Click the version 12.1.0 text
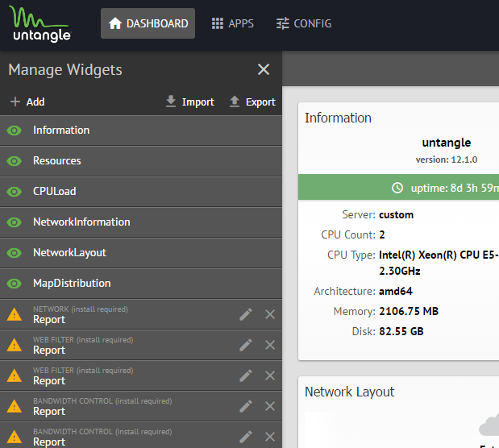The height and width of the screenshot is (448, 499). tap(446, 160)
